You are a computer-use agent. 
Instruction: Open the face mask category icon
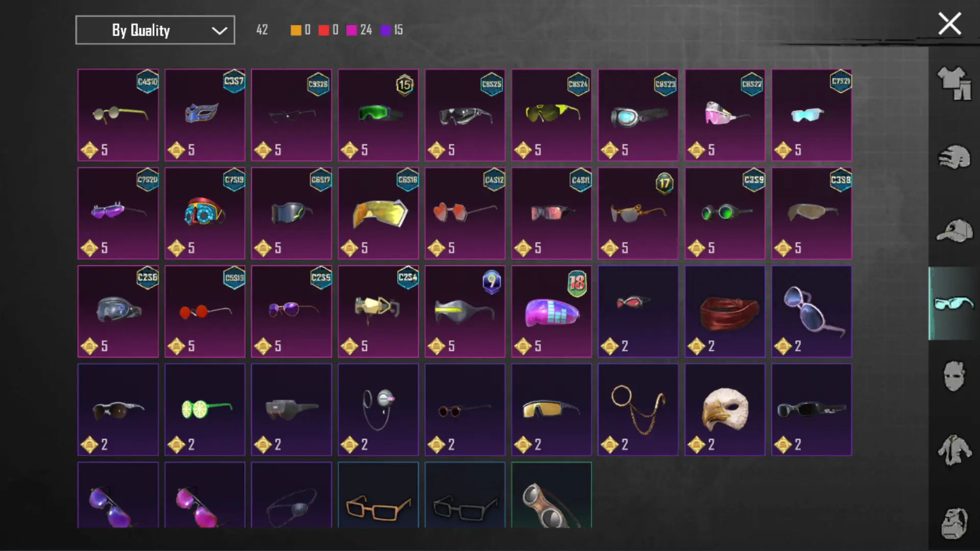(953, 377)
